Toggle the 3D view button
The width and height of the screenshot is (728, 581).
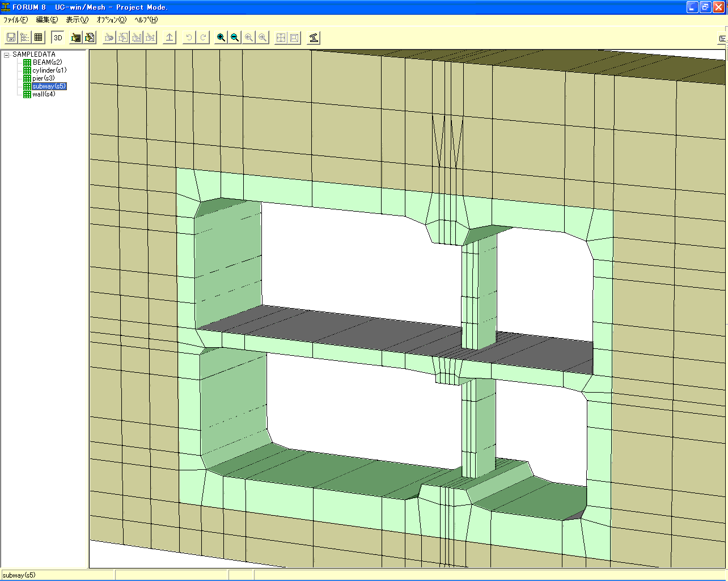coord(58,37)
